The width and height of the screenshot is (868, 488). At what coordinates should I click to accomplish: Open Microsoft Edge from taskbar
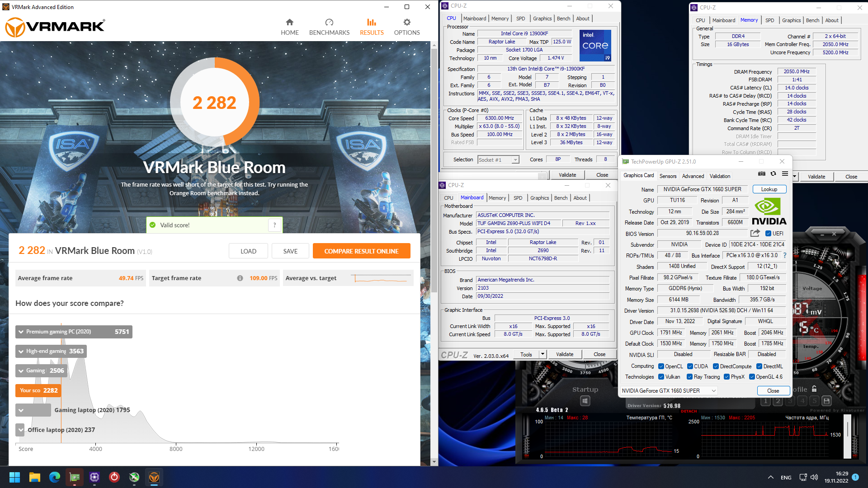(x=55, y=477)
